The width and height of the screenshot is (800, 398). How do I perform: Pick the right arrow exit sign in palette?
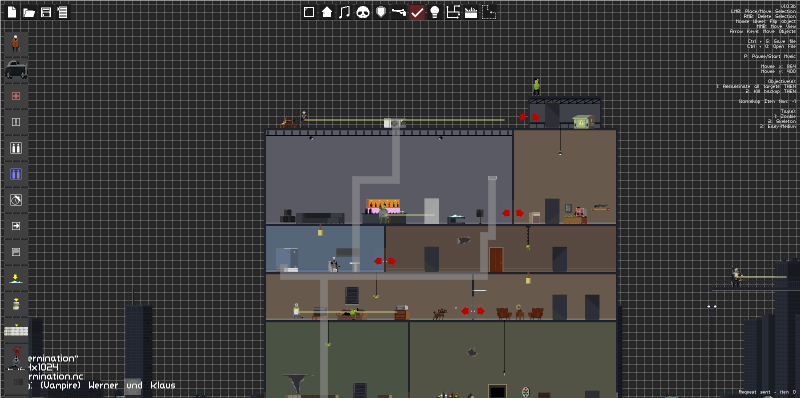pos(16,226)
